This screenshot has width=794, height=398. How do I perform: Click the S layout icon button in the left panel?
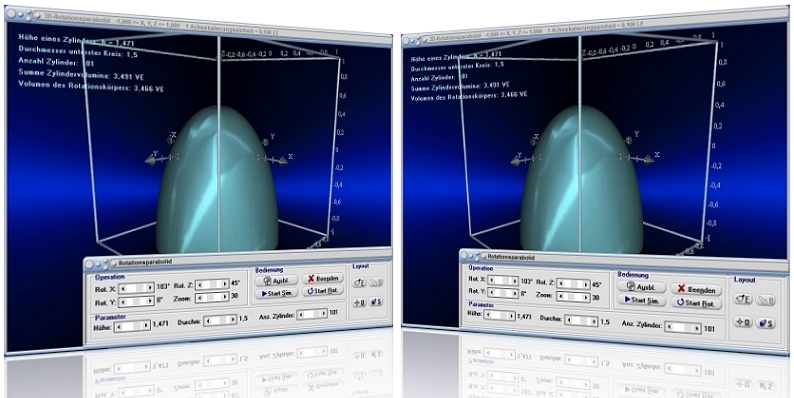(376, 302)
